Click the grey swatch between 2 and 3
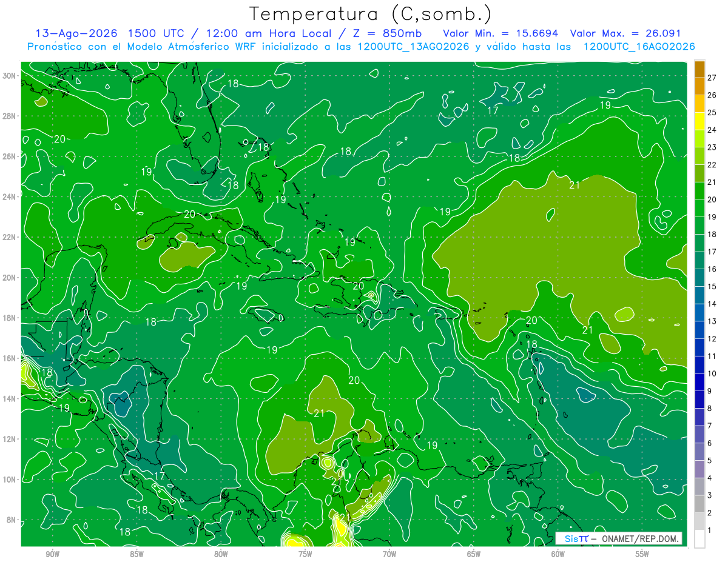 [x=699, y=504]
